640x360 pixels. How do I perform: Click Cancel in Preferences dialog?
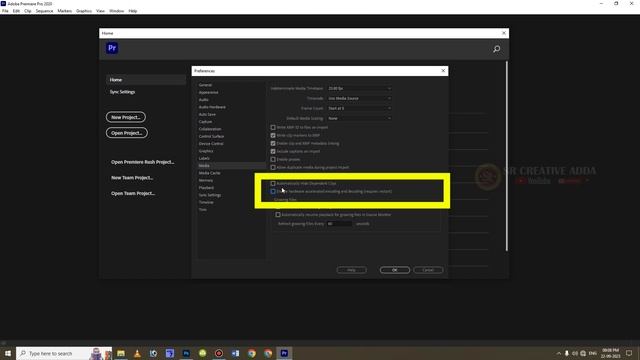pos(428,270)
